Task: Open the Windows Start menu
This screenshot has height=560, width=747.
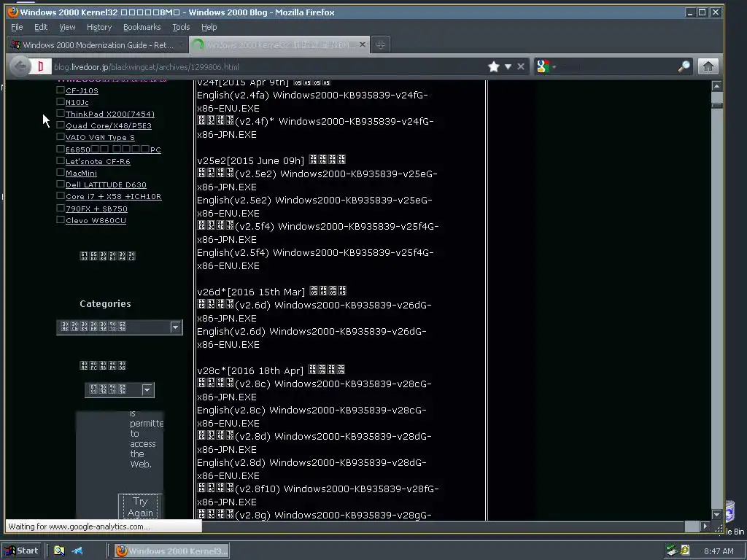Action: click(22, 551)
